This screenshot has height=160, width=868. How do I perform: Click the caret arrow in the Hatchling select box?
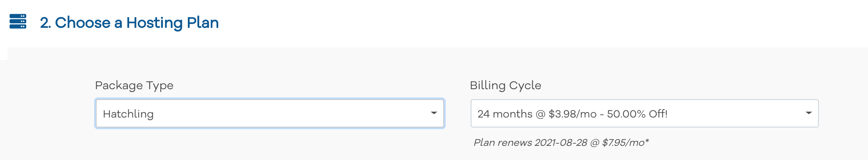(x=434, y=113)
